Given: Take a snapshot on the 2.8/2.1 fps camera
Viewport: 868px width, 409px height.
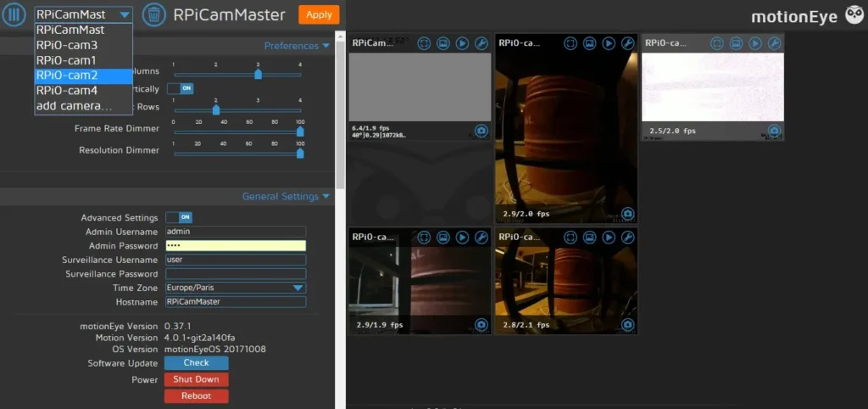Looking at the screenshot, I should [628, 324].
